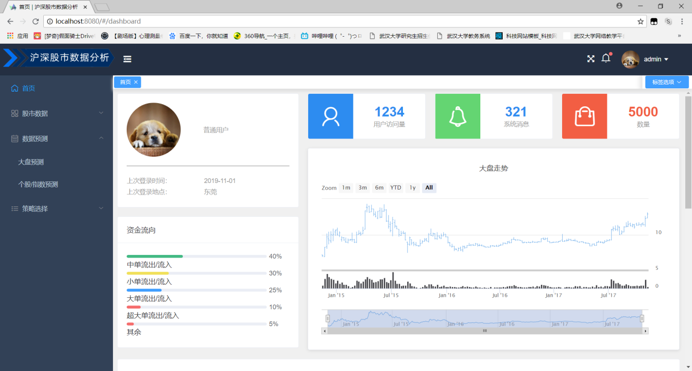The width and height of the screenshot is (692, 371).
Task: Click the blue user visits icon card
Action: (331, 116)
